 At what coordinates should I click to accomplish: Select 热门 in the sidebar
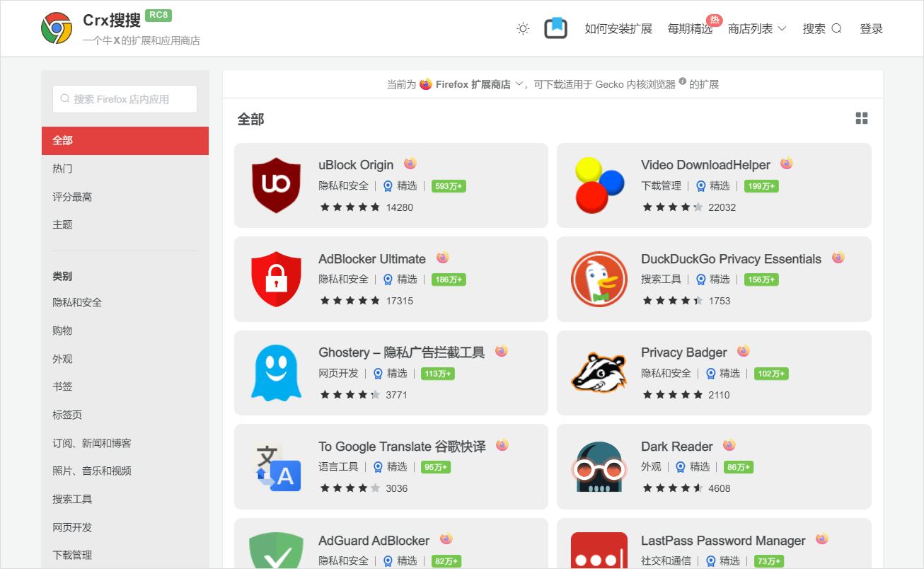[62, 168]
